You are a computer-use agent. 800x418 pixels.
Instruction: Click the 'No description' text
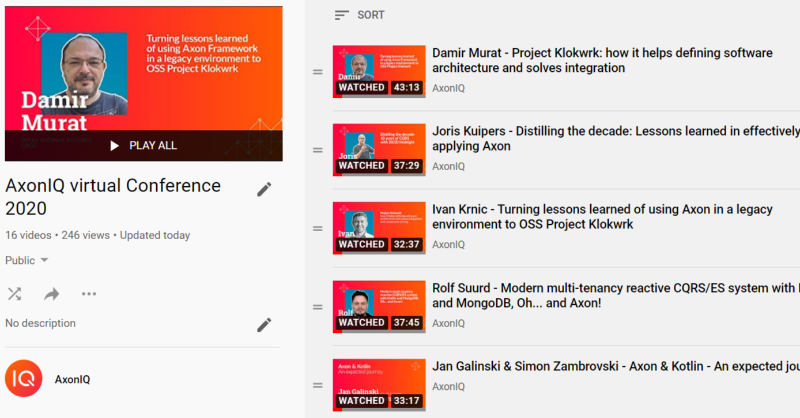(x=40, y=323)
